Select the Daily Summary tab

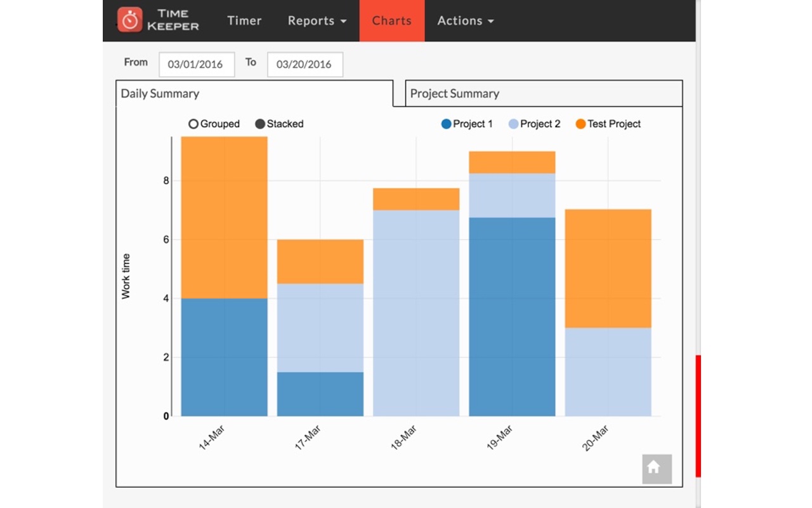[x=254, y=93]
